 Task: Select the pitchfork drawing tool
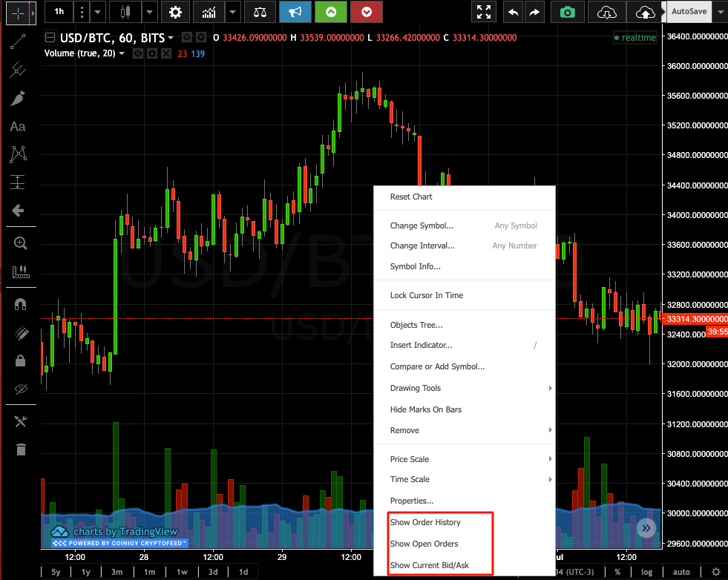[18, 70]
